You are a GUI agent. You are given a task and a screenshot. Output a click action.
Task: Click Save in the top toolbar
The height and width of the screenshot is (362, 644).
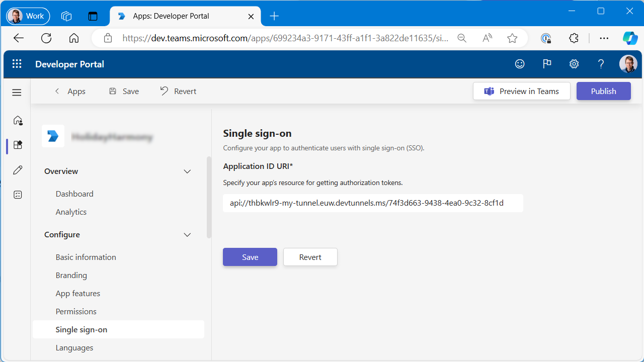124,91
